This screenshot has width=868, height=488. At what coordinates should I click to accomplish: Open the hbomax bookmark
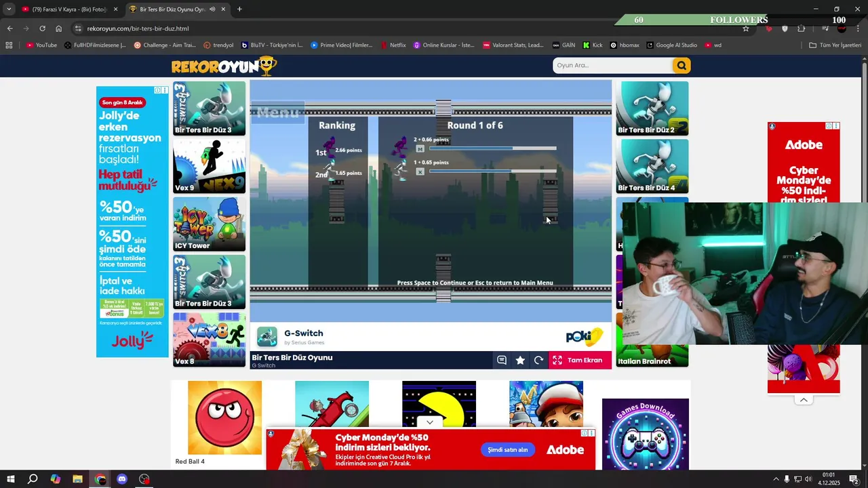(625, 45)
